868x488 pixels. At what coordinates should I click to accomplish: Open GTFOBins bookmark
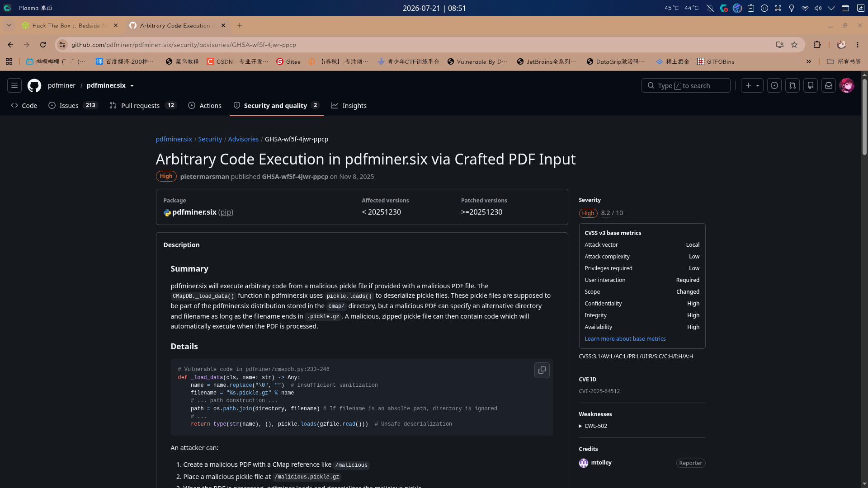coord(716,61)
